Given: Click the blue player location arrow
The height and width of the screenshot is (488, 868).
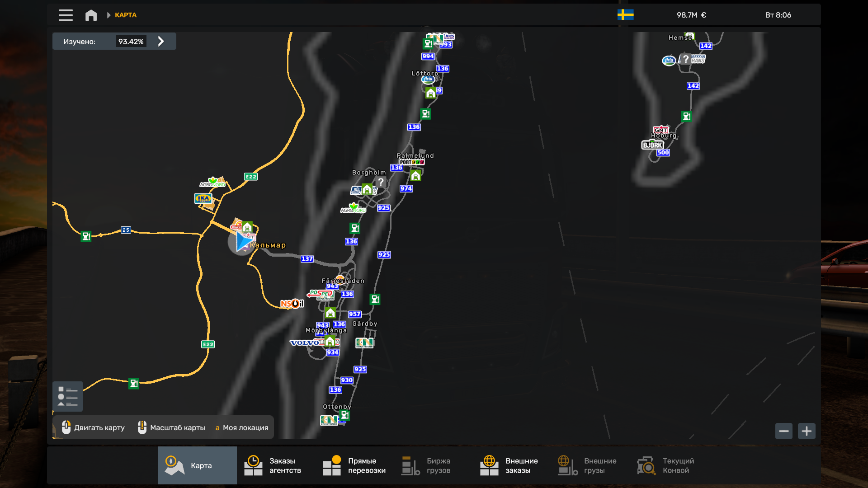Looking at the screenshot, I should point(243,242).
